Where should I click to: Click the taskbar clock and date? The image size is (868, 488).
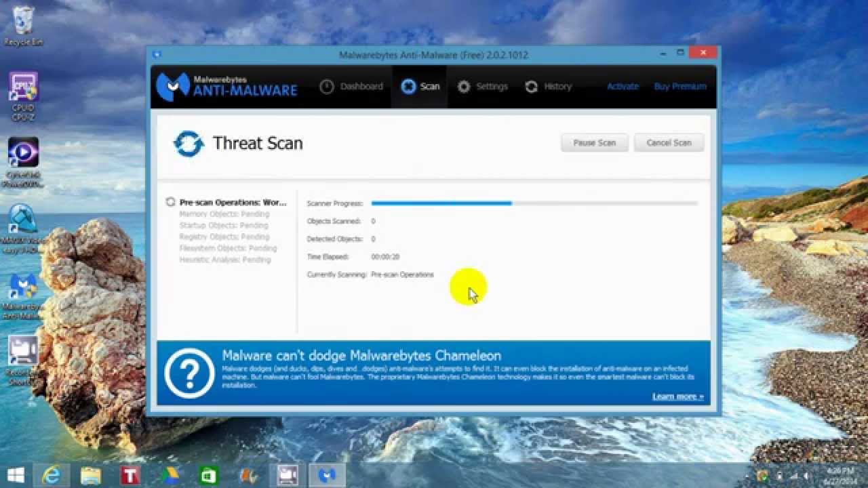click(x=842, y=475)
